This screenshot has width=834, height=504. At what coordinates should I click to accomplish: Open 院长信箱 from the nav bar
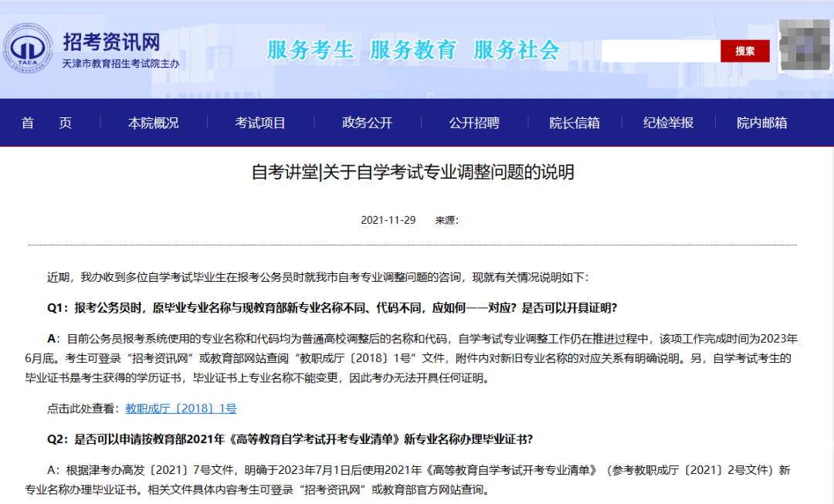[574, 123]
